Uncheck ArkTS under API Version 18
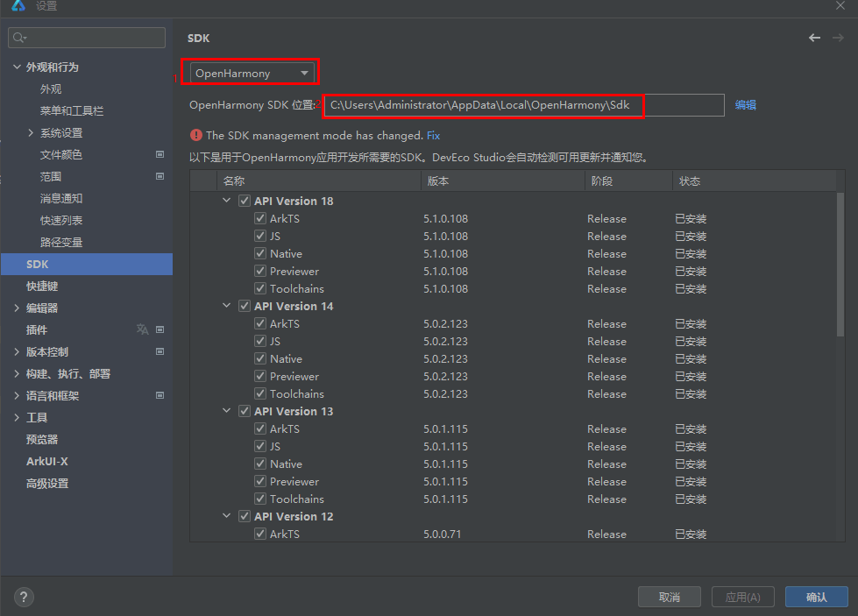The image size is (858, 616). coord(260,218)
